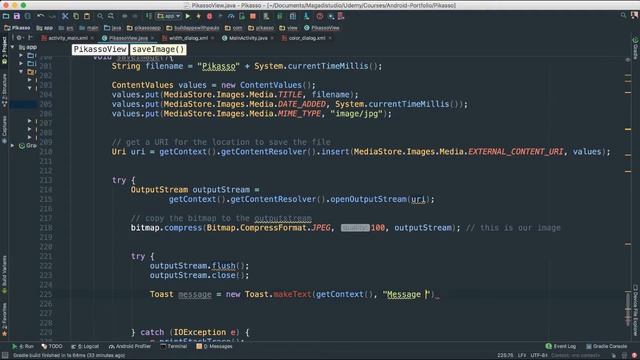
Task: Open the Messages tool window
Action: click(x=214, y=346)
